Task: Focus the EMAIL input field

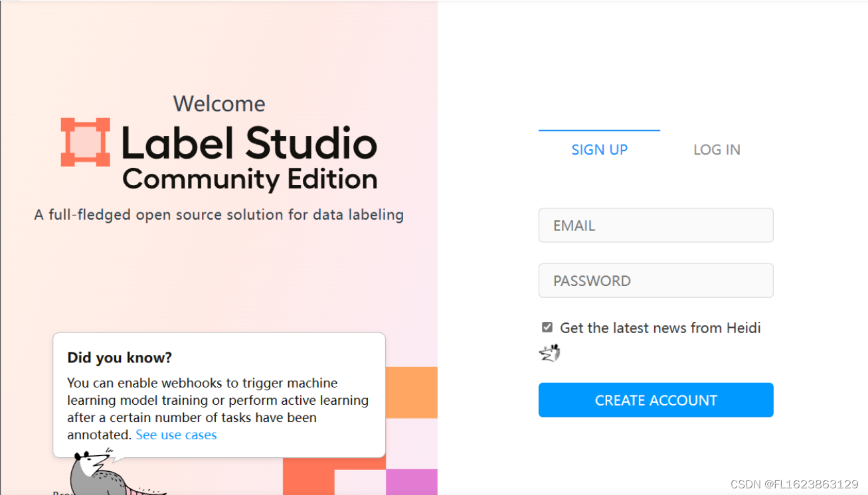Action: [655, 226]
